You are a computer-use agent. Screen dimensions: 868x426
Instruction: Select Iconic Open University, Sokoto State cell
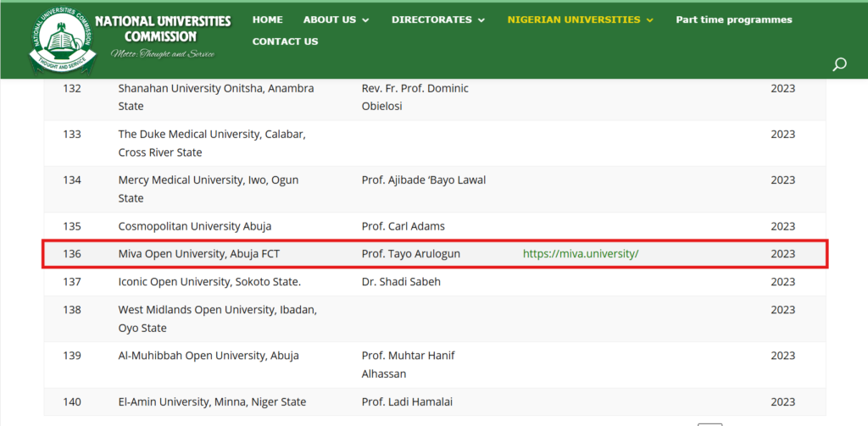[x=209, y=282]
